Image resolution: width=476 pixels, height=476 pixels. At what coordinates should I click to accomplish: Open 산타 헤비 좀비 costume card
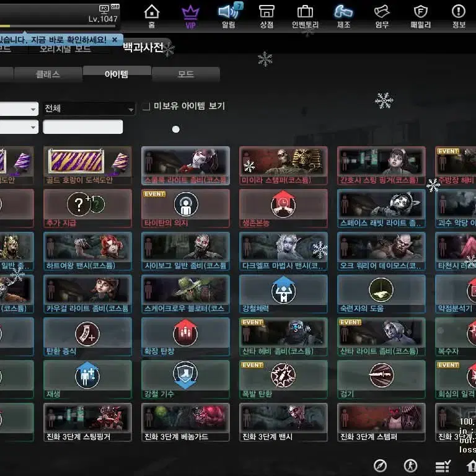click(x=283, y=337)
